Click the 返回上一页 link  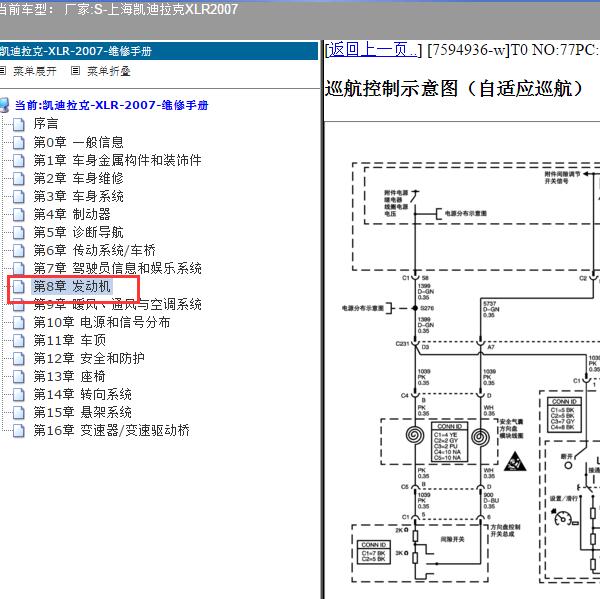pos(373,50)
